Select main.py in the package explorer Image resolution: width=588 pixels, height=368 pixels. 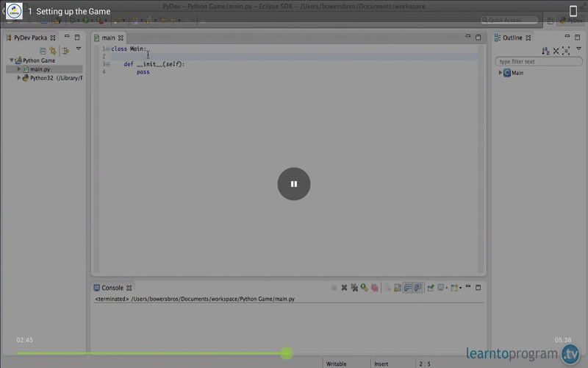[x=40, y=69]
